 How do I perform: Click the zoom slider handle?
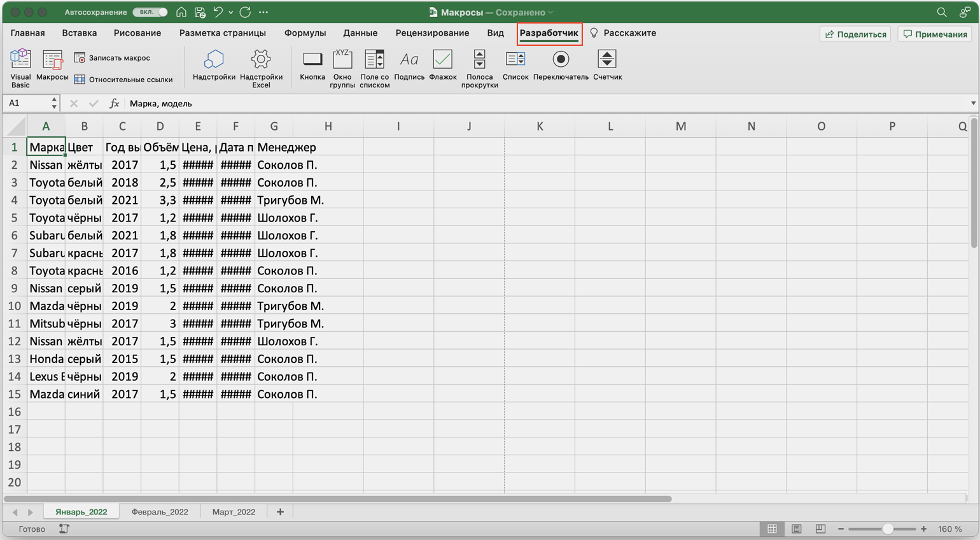point(888,529)
